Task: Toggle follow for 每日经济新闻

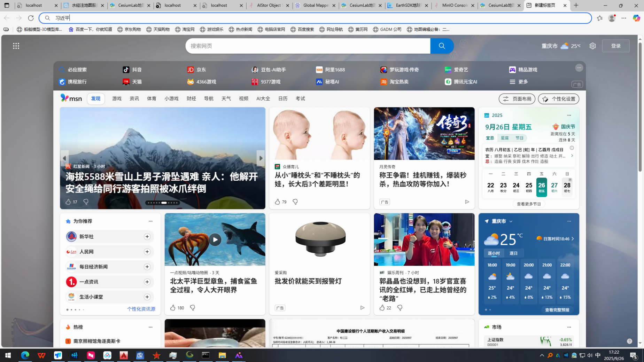Action: (147, 267)
